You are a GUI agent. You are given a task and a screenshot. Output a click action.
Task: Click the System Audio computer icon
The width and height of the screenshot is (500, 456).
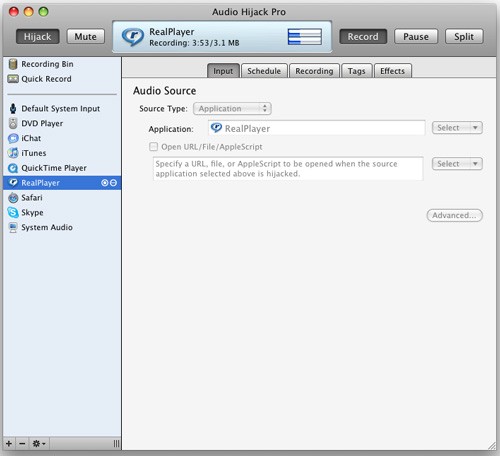coord(13,227)
